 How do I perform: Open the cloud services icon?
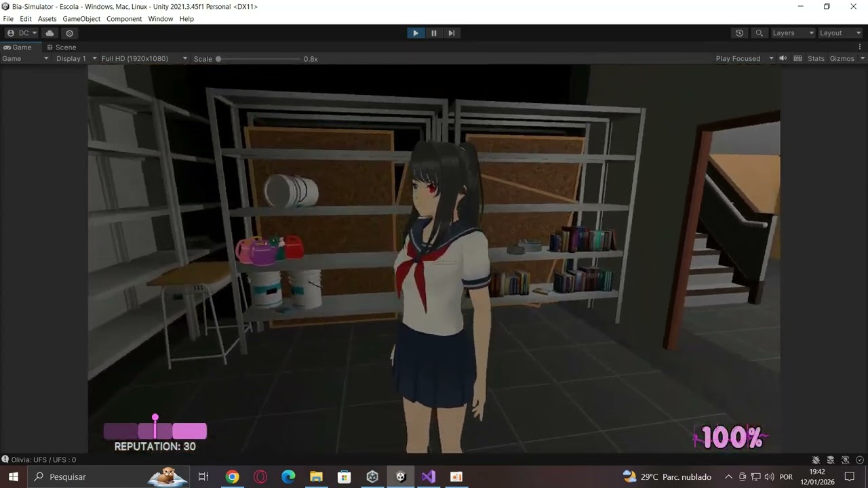[50, 33]
